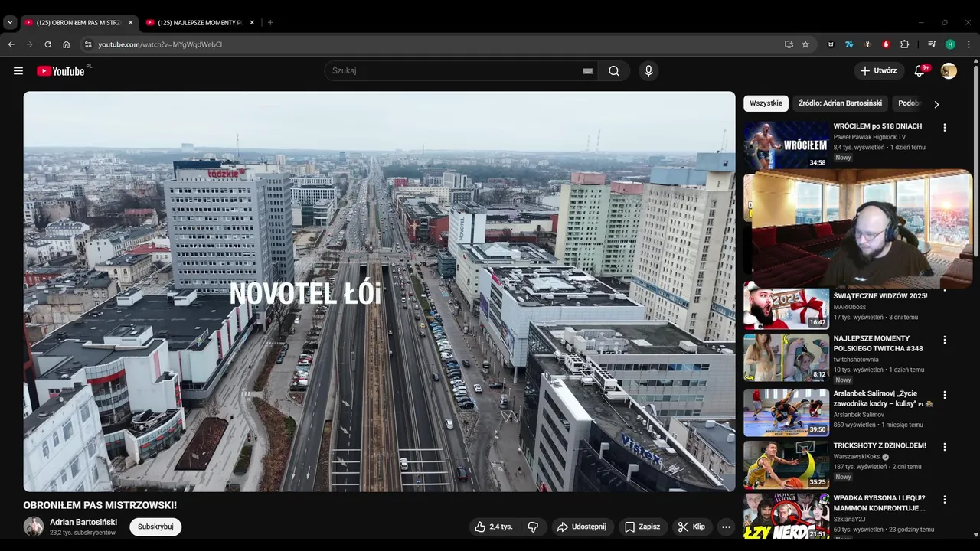
Task: Open browser home page button
Action: [x=66, y=44]
